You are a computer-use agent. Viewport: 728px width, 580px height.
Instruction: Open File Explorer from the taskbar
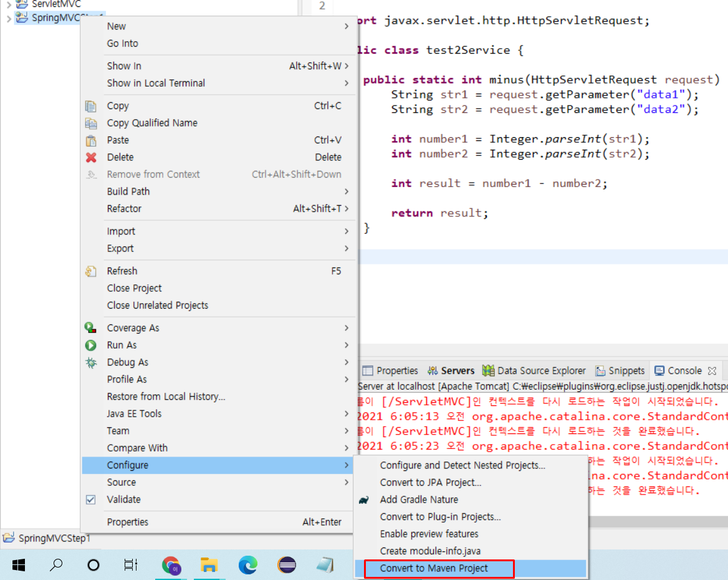click(x=209, y=565)
